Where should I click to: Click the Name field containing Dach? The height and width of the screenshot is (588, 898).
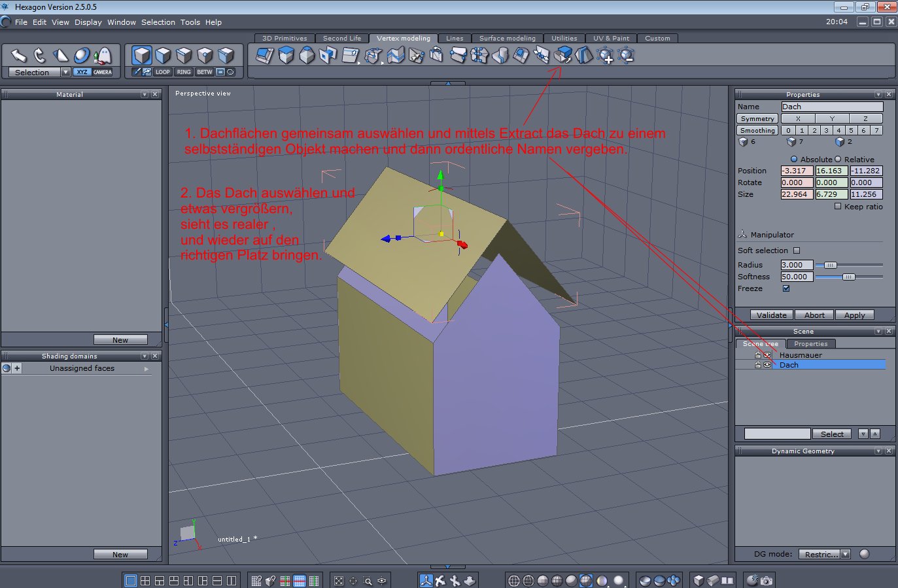tap(832, 107)
